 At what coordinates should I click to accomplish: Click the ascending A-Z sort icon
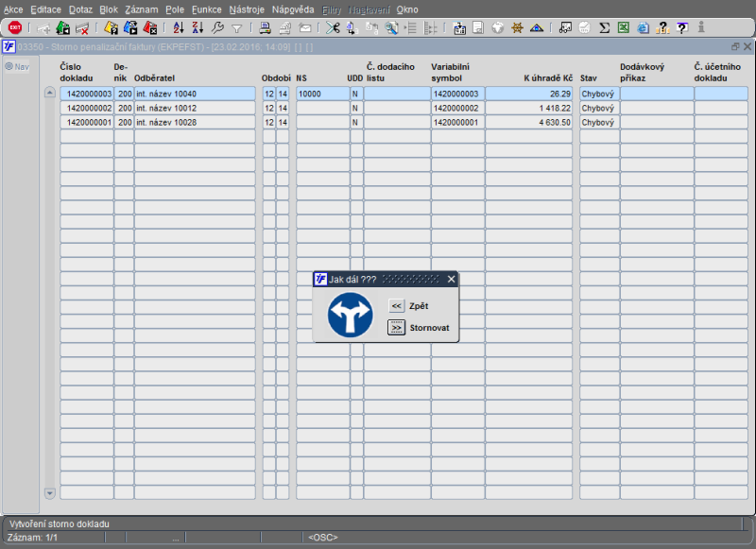pyautogui.click(x=180, y=27)
